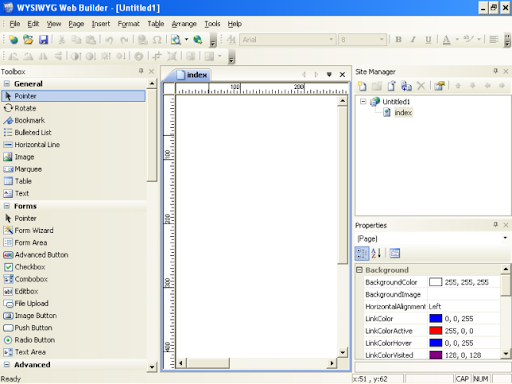Screen dimensions: 512x384
Task: Open the Insert menu
Action: tap(101, 24)
